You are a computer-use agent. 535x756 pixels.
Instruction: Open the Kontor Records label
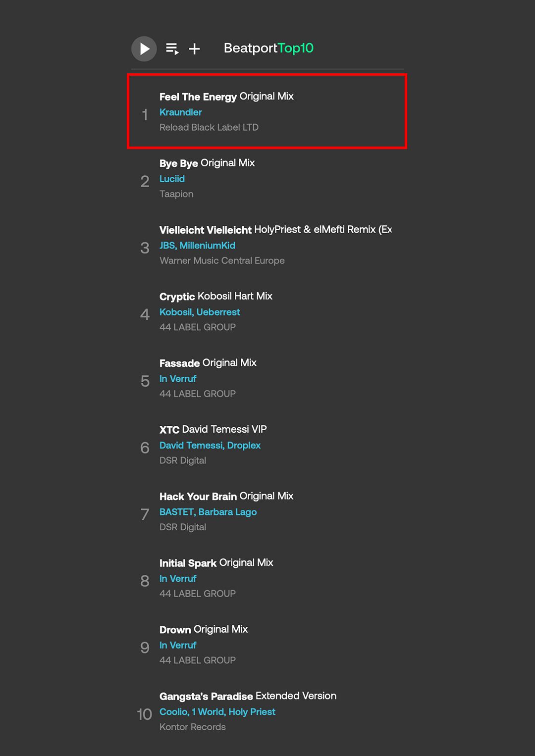[193, 727]
